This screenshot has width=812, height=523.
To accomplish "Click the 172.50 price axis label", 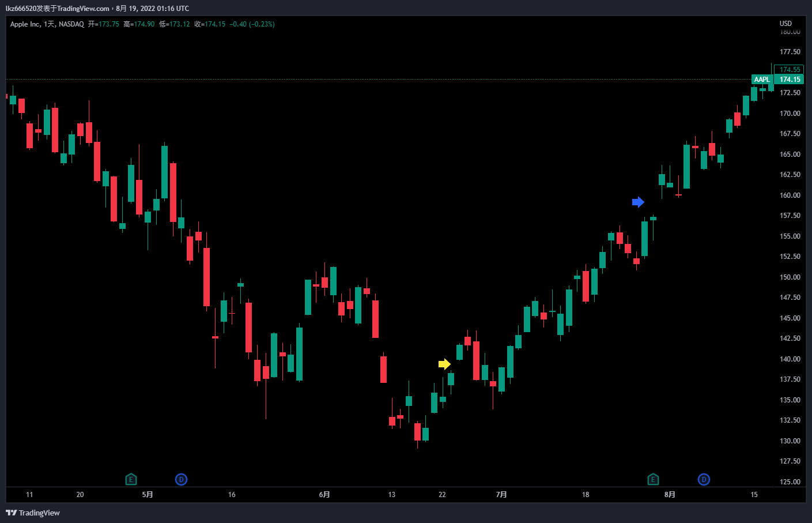I will click(x=790, y=93).
